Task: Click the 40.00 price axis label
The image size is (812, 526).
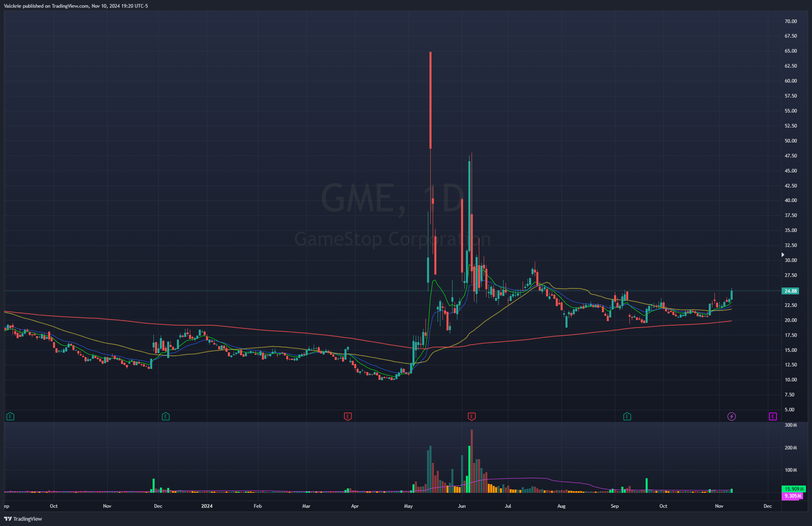Action: tap(791, 200)
